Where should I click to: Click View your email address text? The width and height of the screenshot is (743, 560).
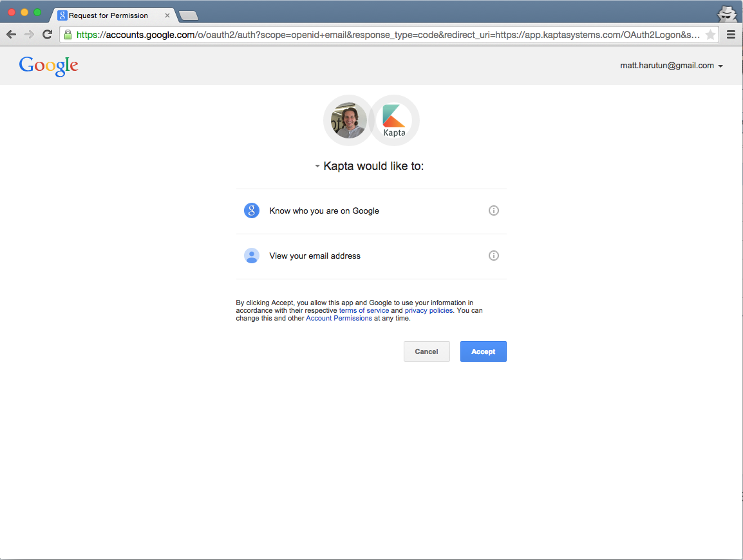click(315, 256)
